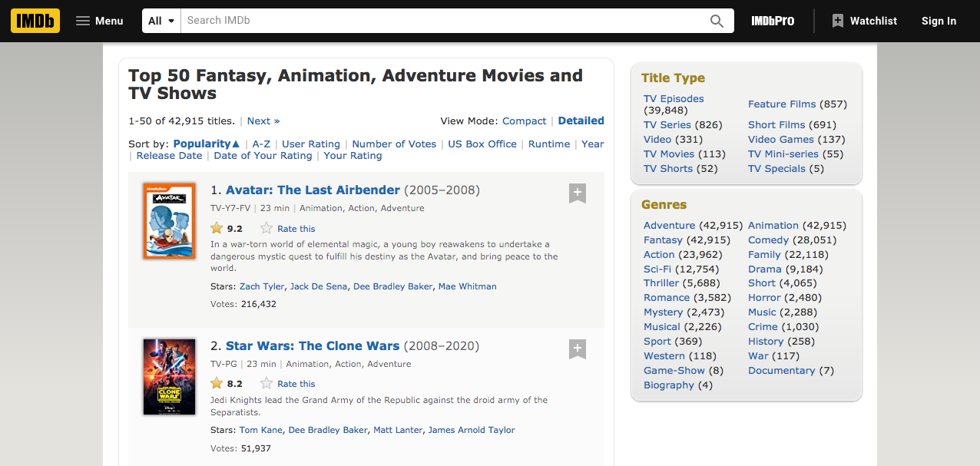Select Detailed view mode
The width and height of the screenshot is (980, 466).
pyautogui.click(x=581, y=121)
